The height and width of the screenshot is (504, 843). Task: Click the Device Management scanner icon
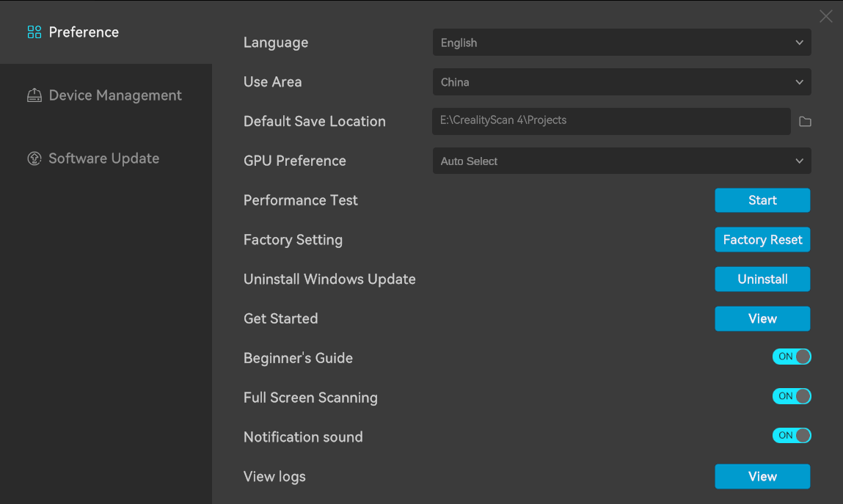pyautogui.click(x=34, y=95)
